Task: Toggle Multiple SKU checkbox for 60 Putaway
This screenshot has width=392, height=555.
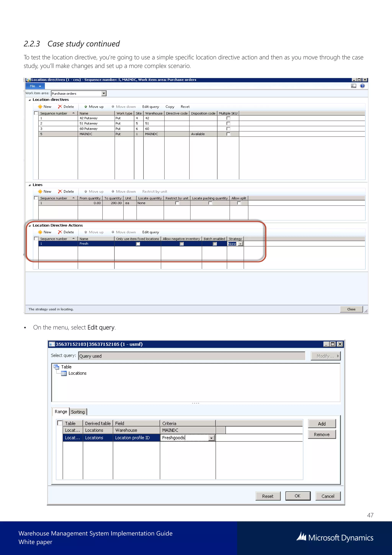Action: click(228, 129)
